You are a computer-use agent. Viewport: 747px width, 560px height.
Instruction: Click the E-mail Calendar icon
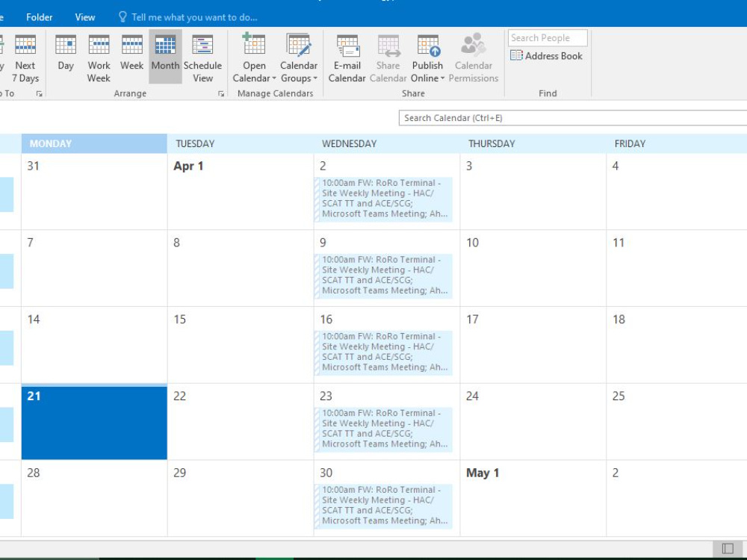click(x=348, y=46)
